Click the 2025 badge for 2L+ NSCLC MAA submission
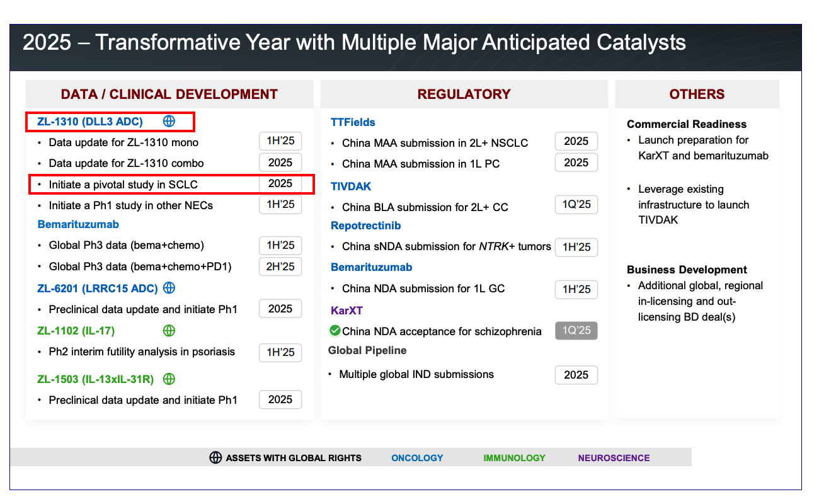 click(576, 141)
